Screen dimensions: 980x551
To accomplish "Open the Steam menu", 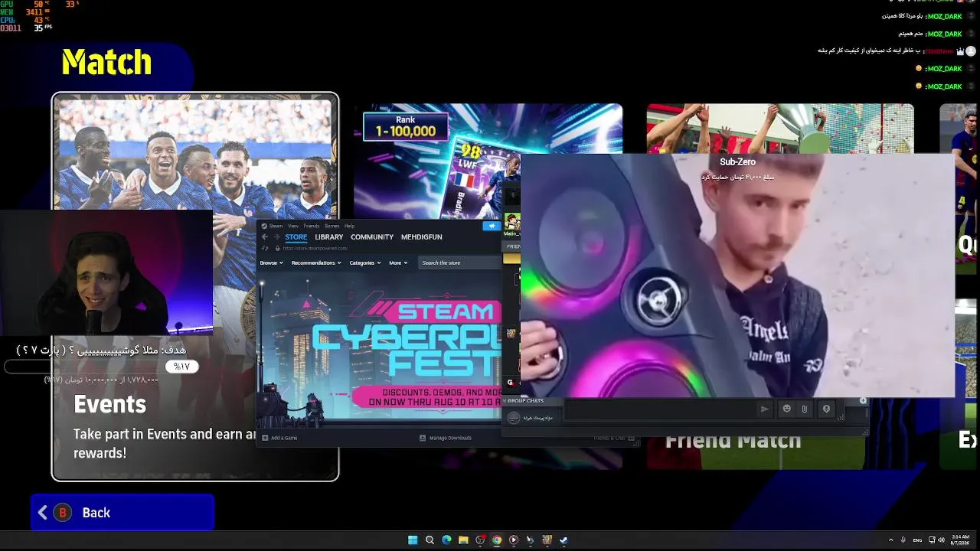I will (276, 226).
